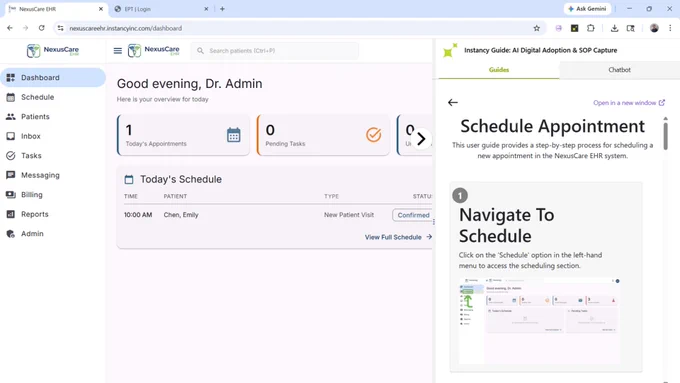The image size is (680, 383).
Task: Open the Pending Tasks card
Action: point(324,135)
